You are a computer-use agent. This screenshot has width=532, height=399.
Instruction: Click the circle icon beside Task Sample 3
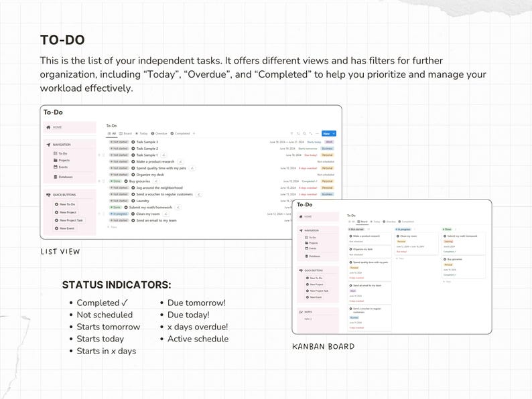[x=133, y=142]
